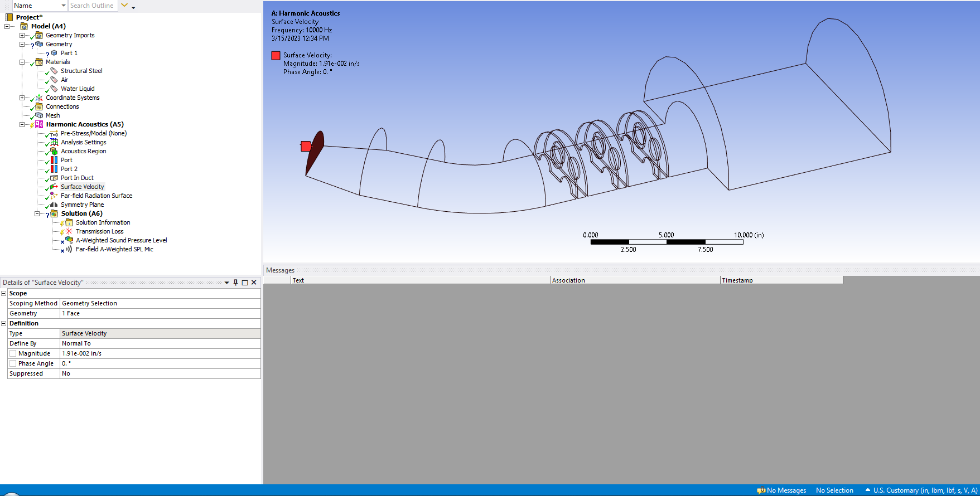Screen dimensions: 980x496
Task: Click the Suppressed value No
Action: [160, 373]
